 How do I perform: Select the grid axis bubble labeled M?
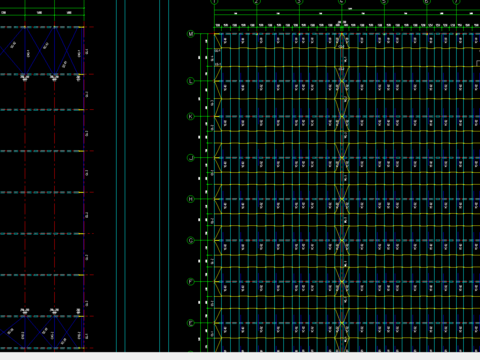[x=191, y=34]
